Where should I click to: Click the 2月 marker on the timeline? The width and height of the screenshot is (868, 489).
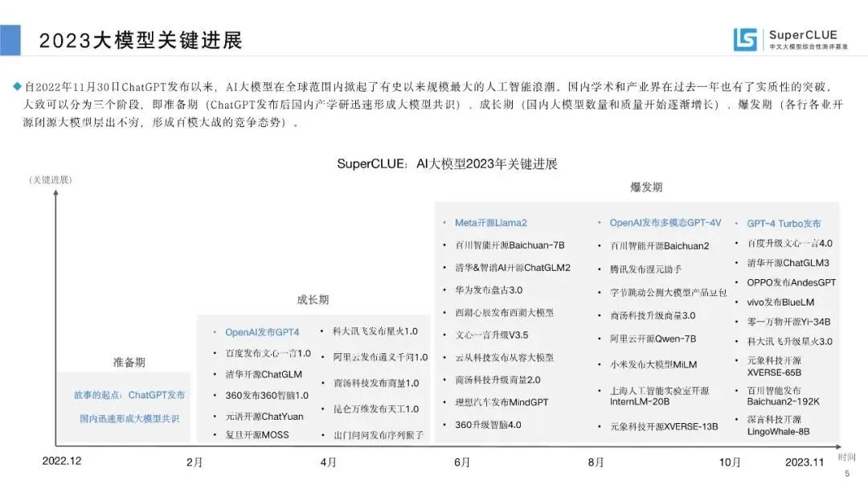coord(194,462)
